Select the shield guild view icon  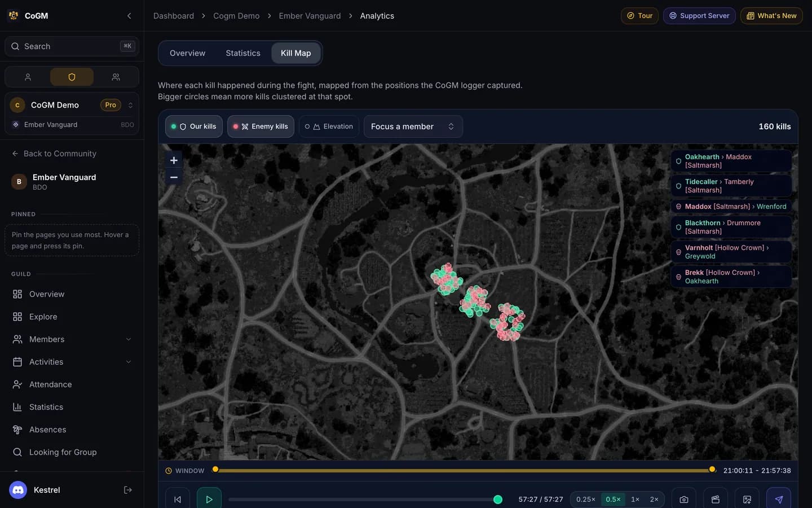coord(72,77)
